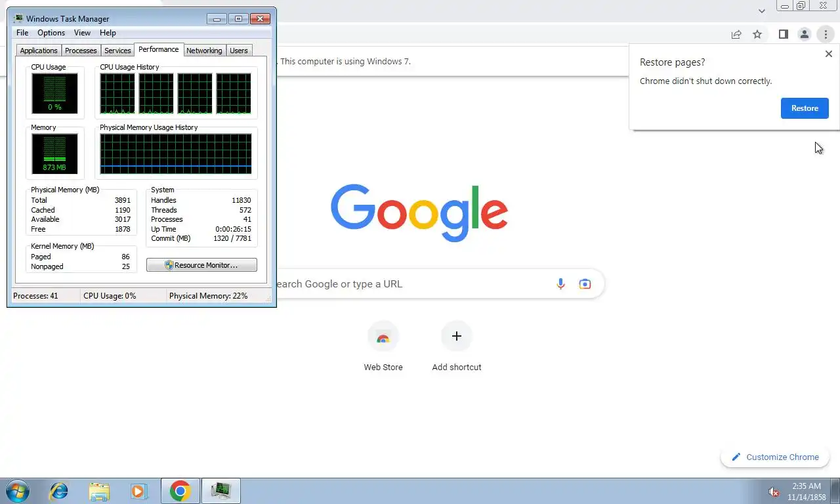Click the Task Manager taskbar icon

(x=221, y=491)
